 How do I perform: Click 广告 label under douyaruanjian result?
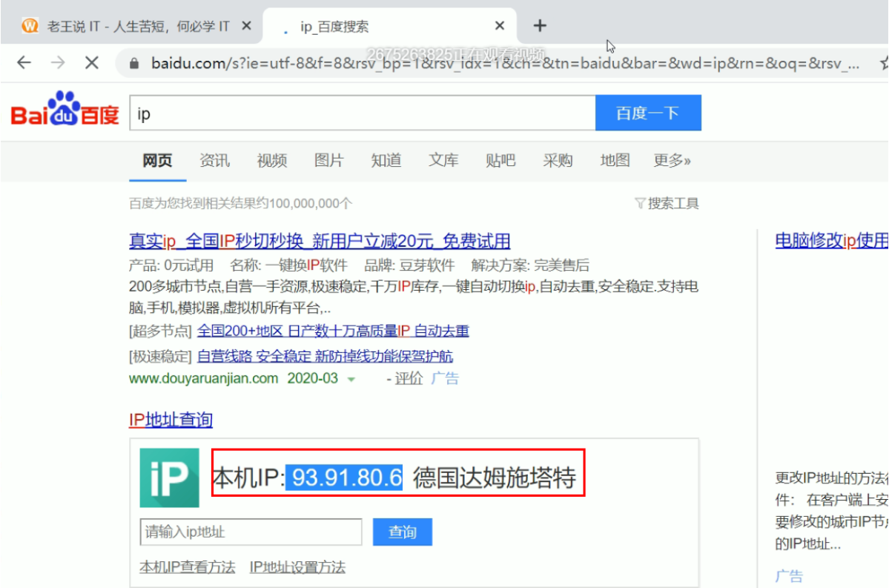click(x=445, y=378)
